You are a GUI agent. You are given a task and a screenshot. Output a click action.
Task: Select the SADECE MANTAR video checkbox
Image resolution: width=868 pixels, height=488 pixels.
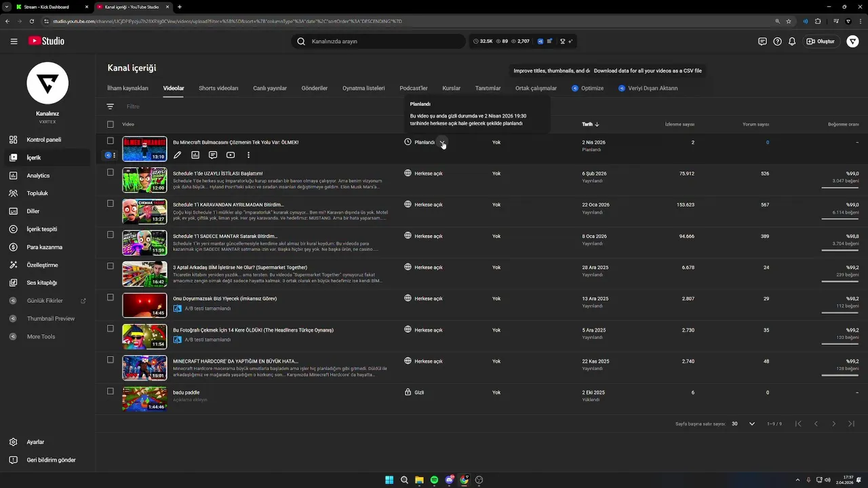(111, 235)
